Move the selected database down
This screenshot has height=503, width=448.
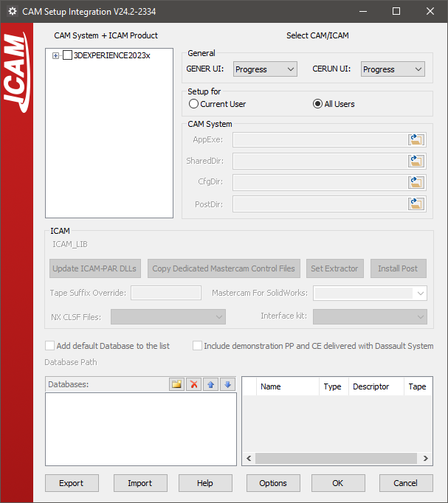click(x=227, y=384)
